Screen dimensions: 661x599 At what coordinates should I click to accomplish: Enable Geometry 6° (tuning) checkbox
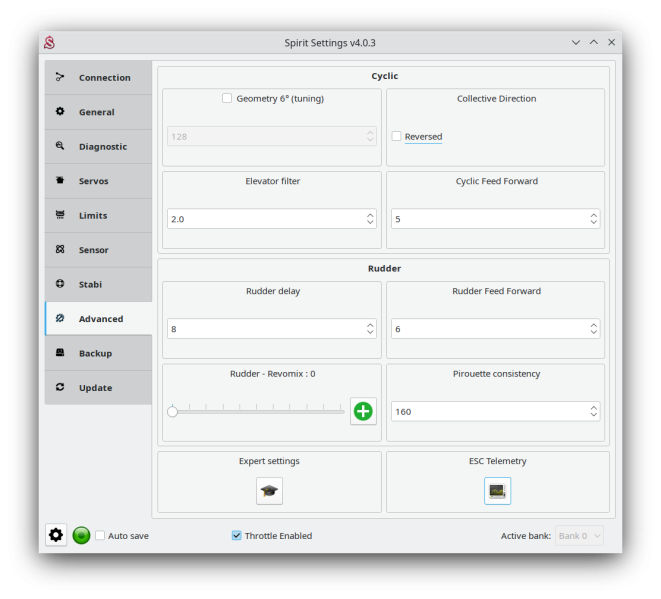(x=227, y=98)
